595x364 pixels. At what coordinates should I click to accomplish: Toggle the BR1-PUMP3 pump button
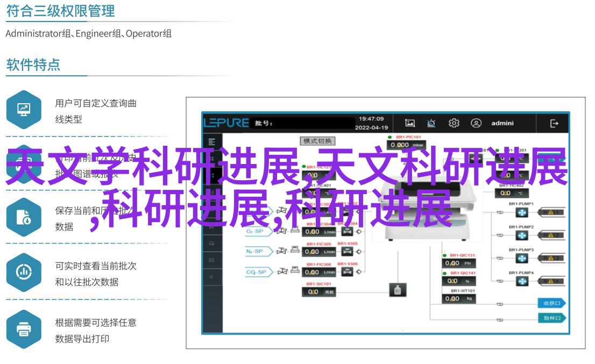click(522, 259)
